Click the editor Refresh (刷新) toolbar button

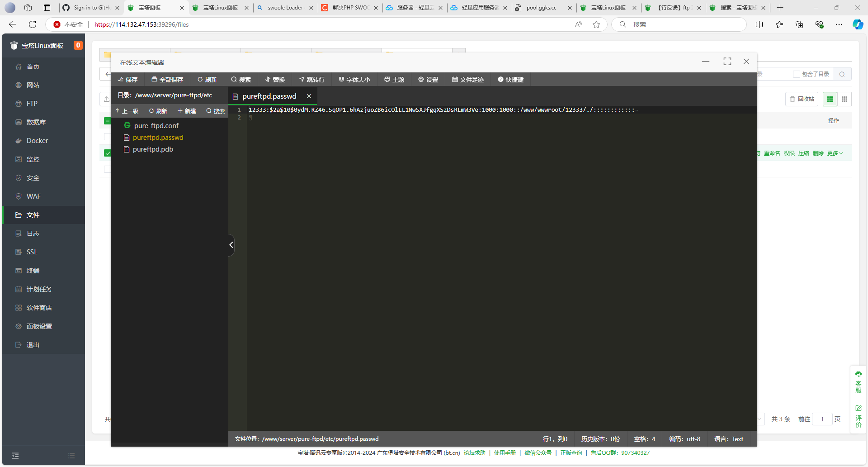point(207,80)
